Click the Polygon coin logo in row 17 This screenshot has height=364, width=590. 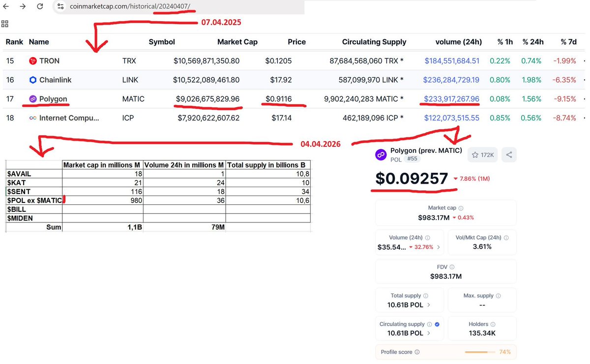click(x=33, y=99)
